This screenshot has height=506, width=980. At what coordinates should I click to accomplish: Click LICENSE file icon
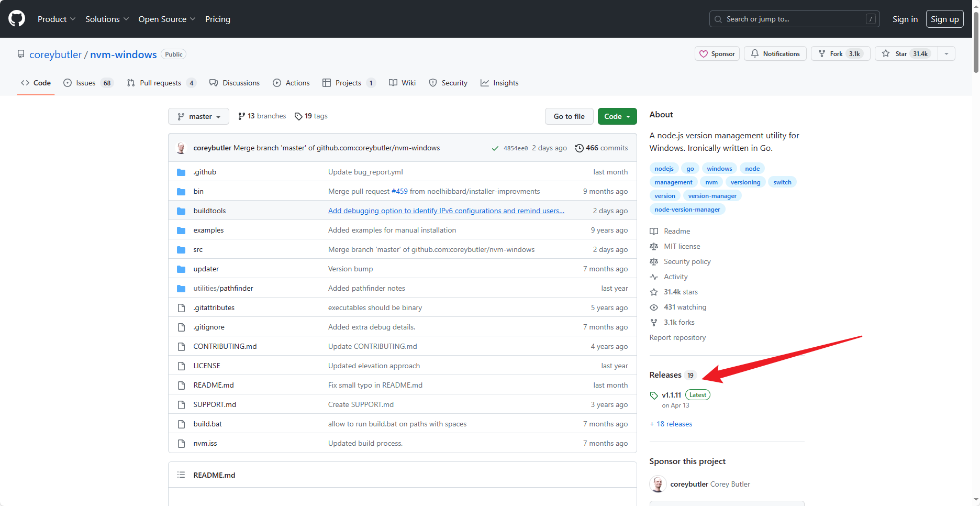[x=181, y=366]
